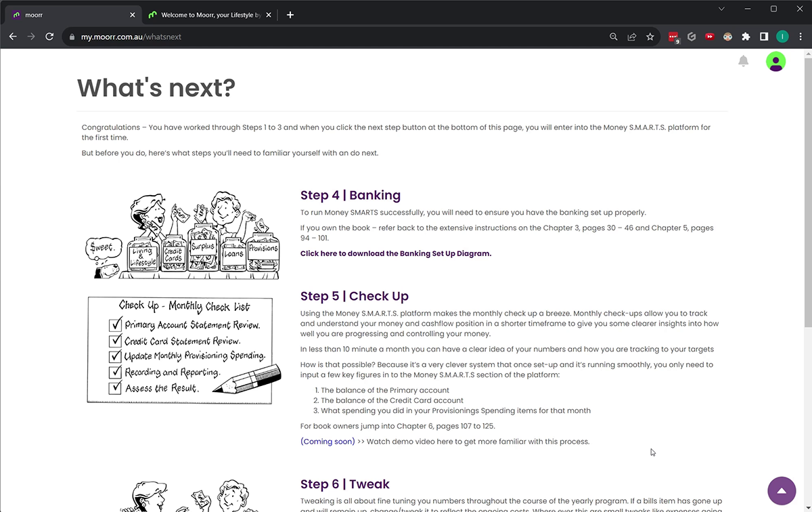Click the Provisionings Spending list item
The height and width of the screenshot is (512, 812).
(455, 410)
